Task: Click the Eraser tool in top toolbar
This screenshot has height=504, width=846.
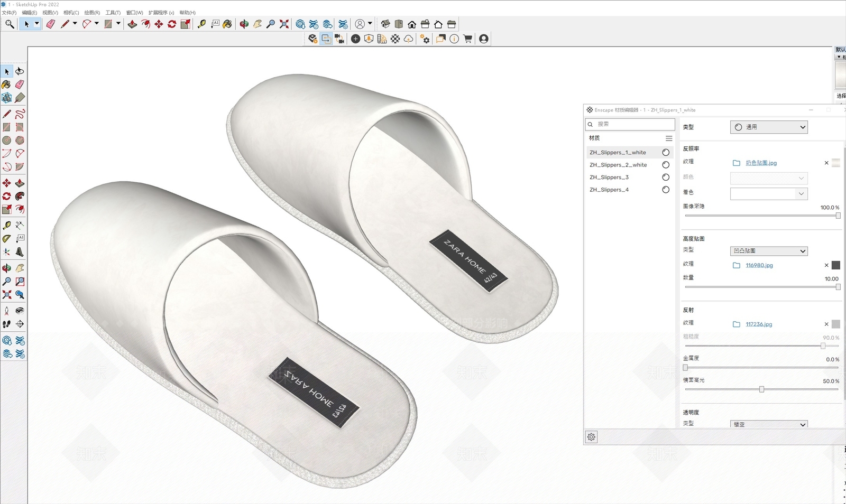Action: coord(50,24)
